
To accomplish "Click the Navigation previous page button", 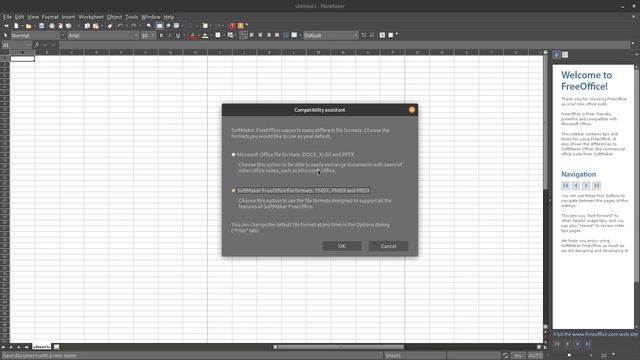I will coord(576,186).
